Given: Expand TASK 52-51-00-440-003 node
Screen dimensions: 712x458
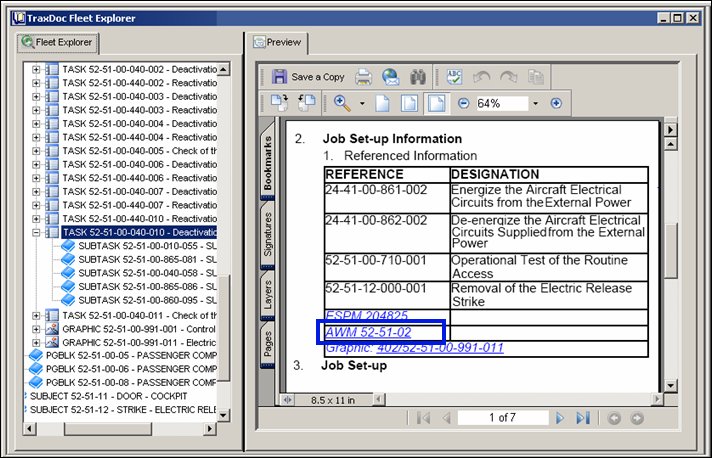Looking at the screenshot, I should (x=36, y=110).
